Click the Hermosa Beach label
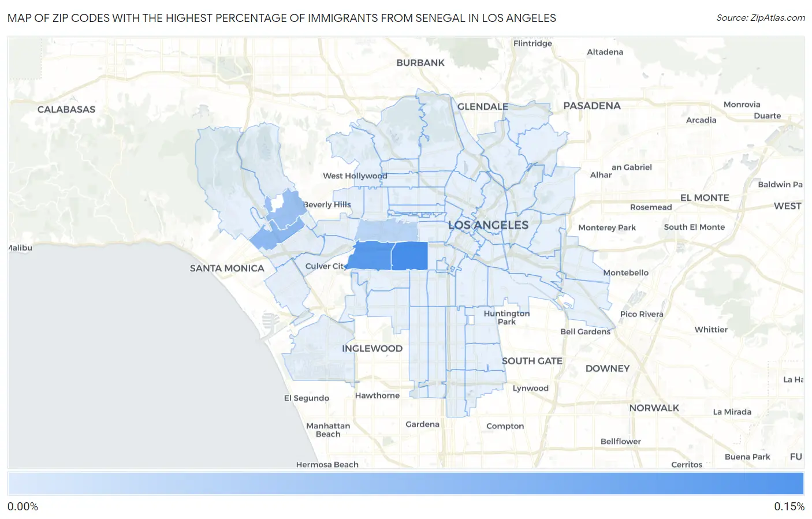This screenshot has width=812, height=519. (x=327, y=465)
